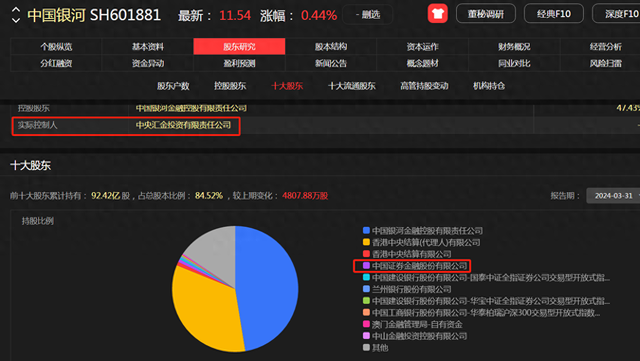Switch to the 财务概况 tab
This screenshot has height=361, width=640.
(x=514, y=47)
